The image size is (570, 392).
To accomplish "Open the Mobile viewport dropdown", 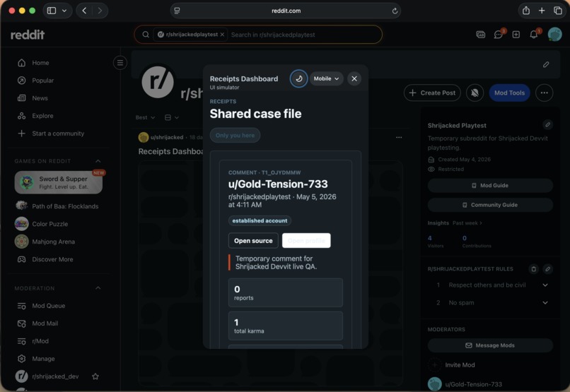I will click(x=326, y=78).
